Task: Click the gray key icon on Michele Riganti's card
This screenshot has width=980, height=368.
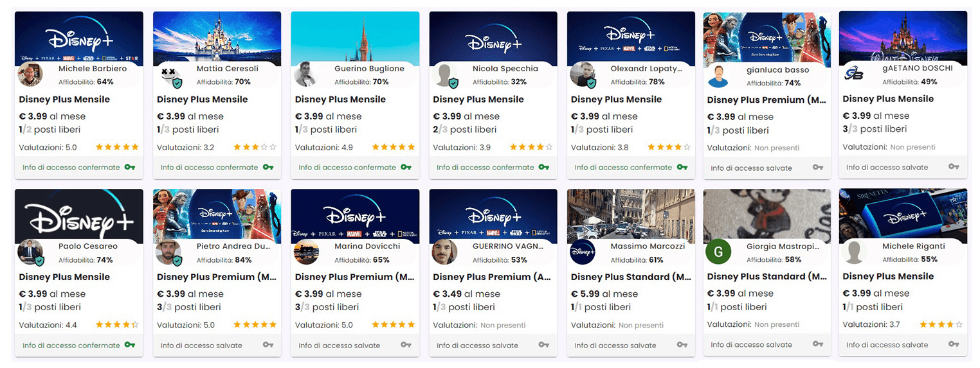Action: click(x=954, y=344)
